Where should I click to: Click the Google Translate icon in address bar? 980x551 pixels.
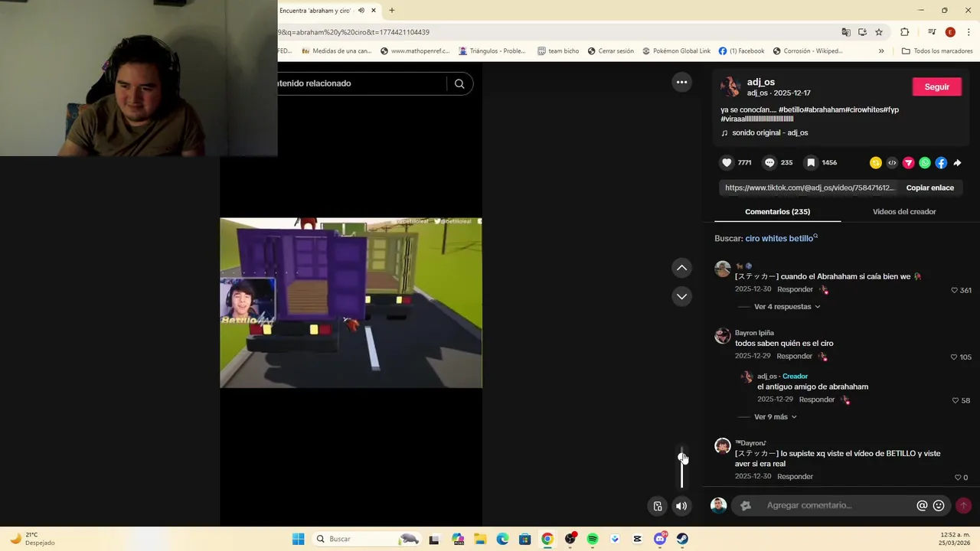tap(846, 32)
